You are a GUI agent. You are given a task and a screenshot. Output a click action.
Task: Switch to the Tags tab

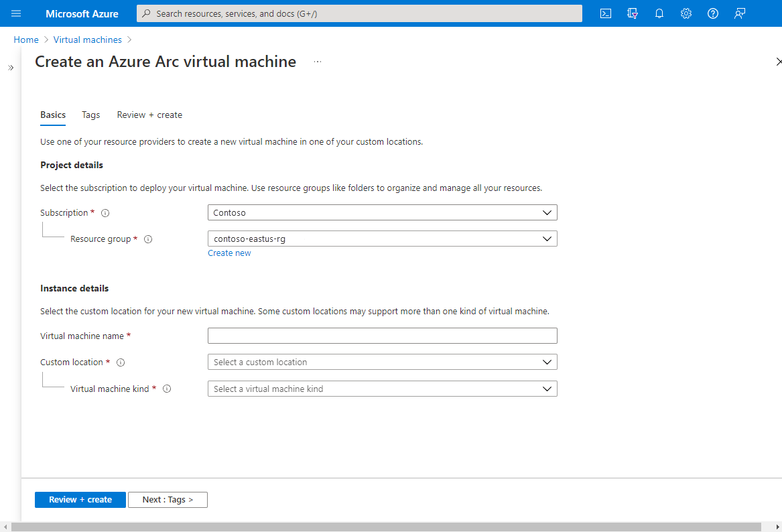pyautogui.click(x=90, y=115)
